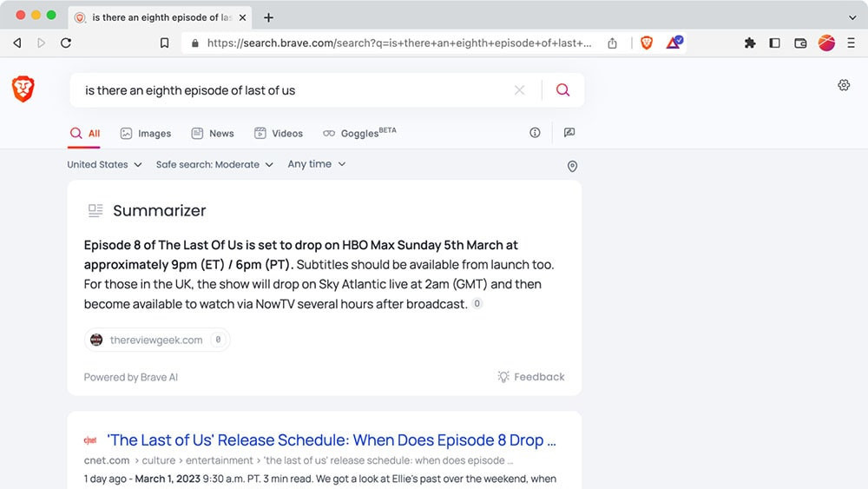Open Safe search: Moderate dropdown
868x489 pixels.
tap(214, 164)
